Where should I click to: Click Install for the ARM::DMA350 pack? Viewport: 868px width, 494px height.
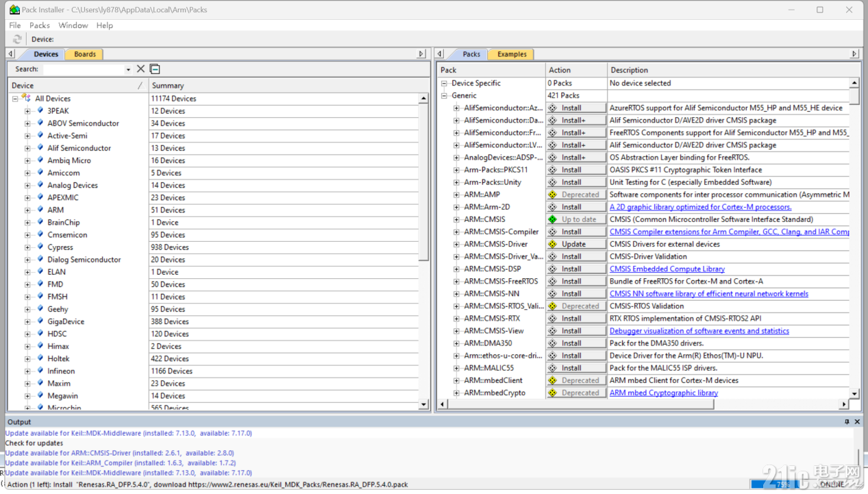[x=575, y=343]
